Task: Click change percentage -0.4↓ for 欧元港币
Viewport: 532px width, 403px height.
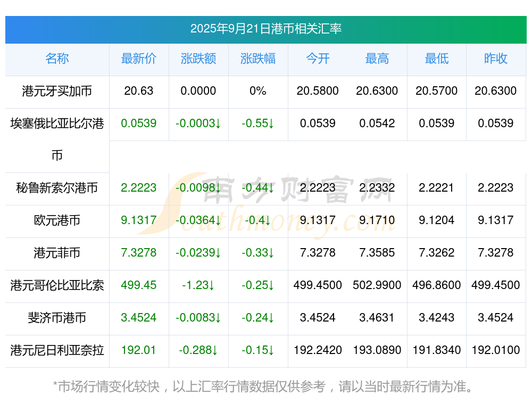Action: point(258,220)
